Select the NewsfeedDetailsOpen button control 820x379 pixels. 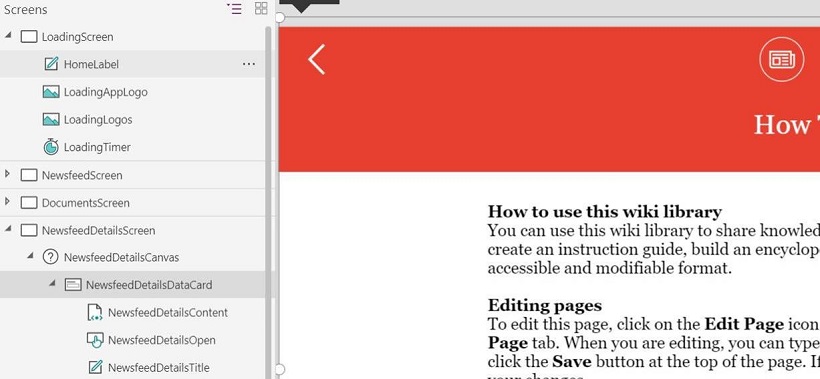(151, 340)
